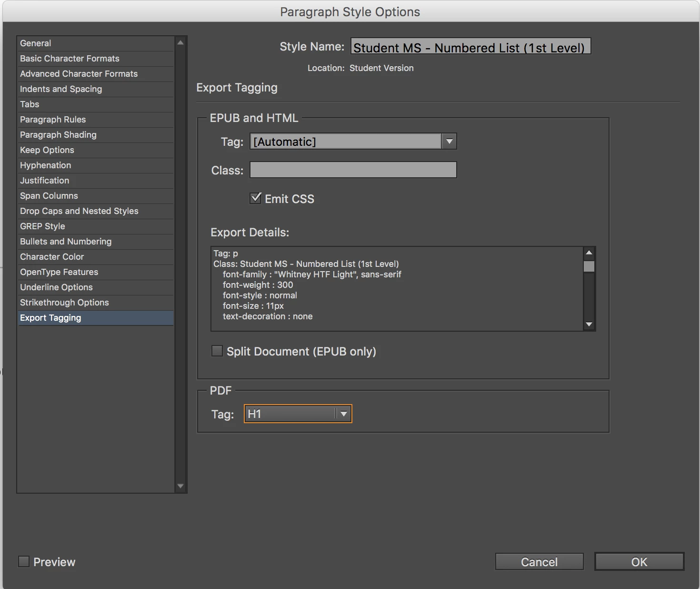The height and width of the screenshot is (589, 700).
Task: Open Keep Options category
Action: pyautogui.click(x=96, y=150)
